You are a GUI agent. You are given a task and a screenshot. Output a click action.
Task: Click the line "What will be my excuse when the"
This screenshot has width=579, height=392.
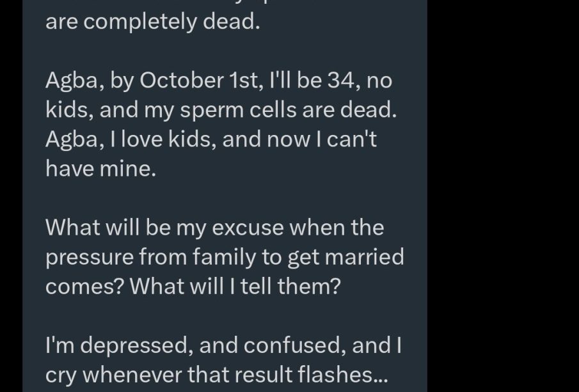point(215,227)
